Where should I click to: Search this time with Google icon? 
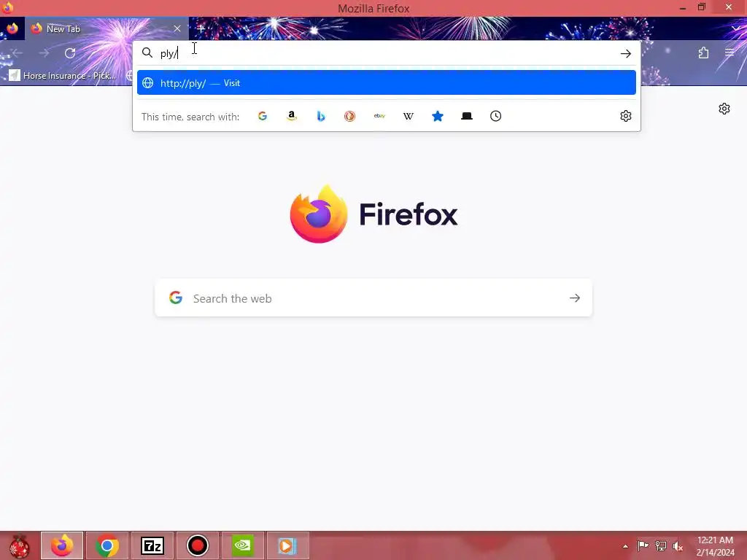pos(263,116)
